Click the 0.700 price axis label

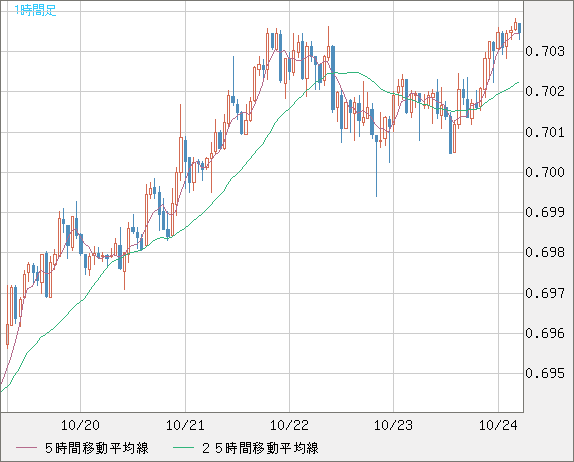(545, 172)
